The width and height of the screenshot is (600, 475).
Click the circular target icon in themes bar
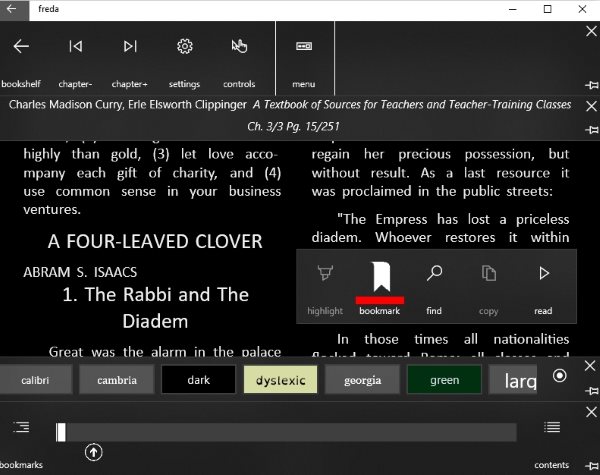click(x=559, y=375)
